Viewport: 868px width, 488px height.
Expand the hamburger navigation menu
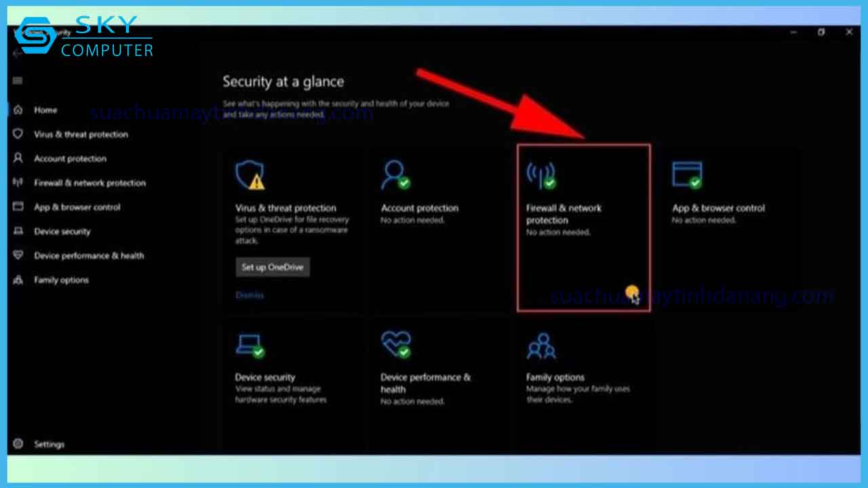[x=18, y=81]
